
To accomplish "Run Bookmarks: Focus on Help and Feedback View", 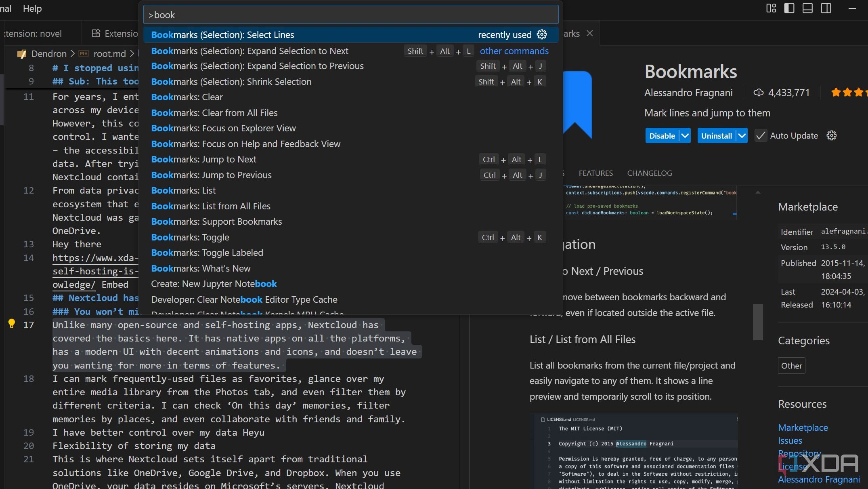I will (351, 144).
